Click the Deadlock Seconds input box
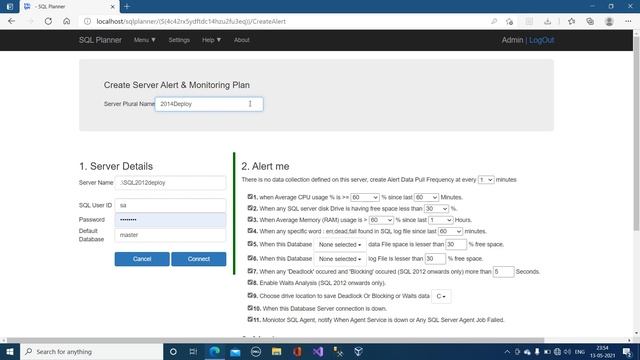Image resolution: width=640 pixels, height=360 pixels. click(x=503, y=271)
